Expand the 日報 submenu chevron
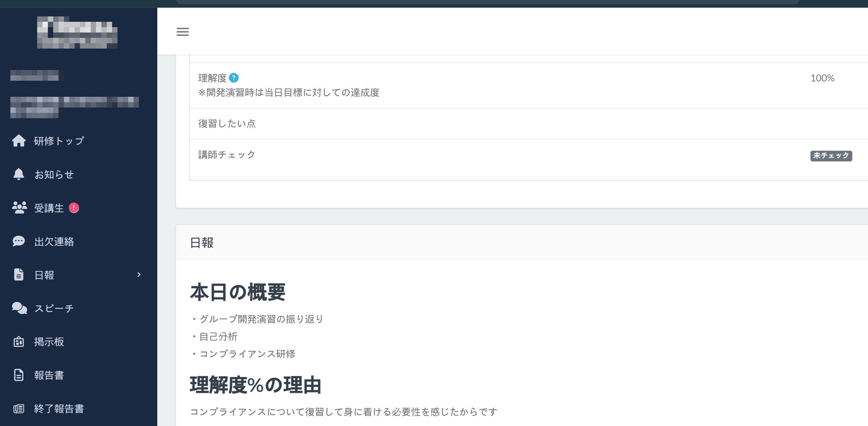 click(139, 274)
